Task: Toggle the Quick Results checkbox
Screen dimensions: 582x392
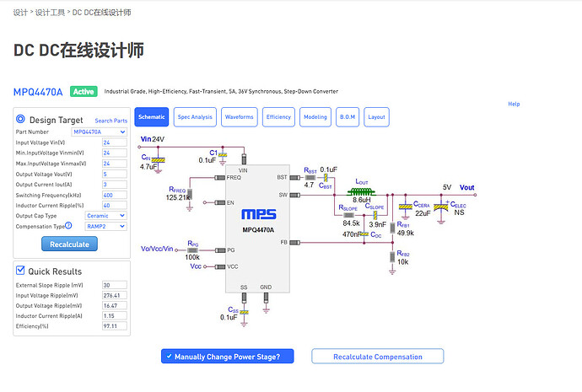Action: (x=20, y=270)
